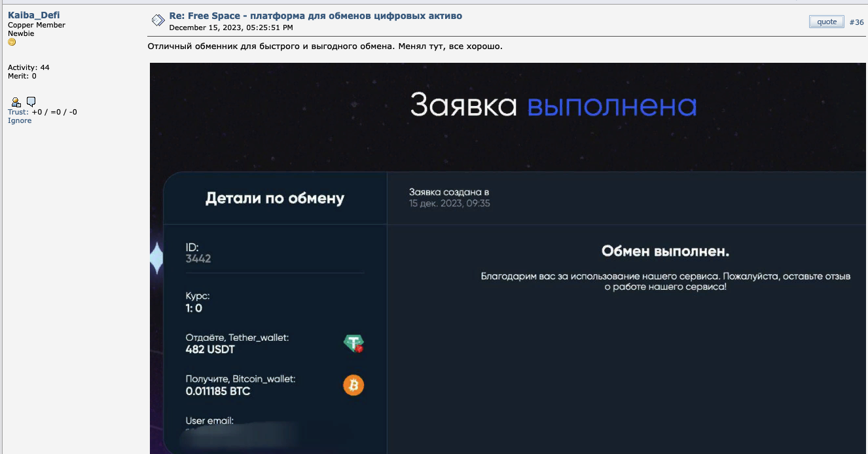Select the ID value 3442
The width and height of the screenshot is (868, 454).
(198, 258)
